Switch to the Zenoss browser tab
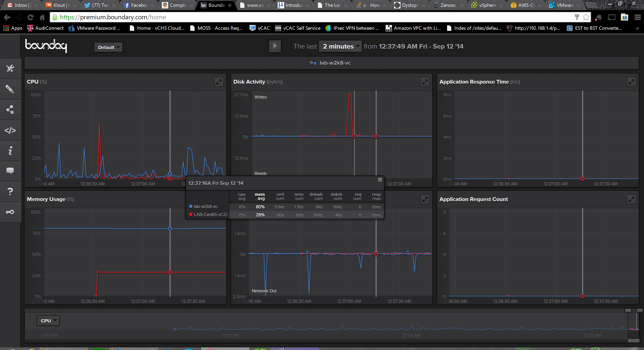This screenshot has width=644, height=350. coord(448,5)
